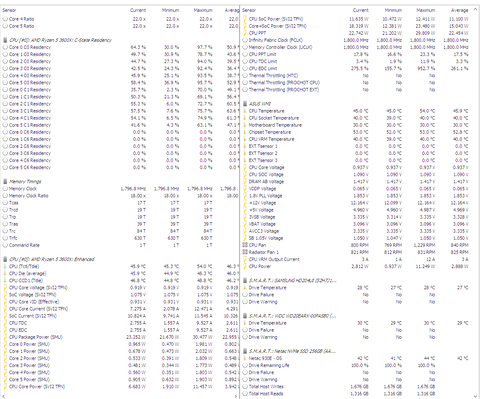The image size is (480, 399).
Task: Select the Core 3 Power (SMU) row
Action: [120, 365]
